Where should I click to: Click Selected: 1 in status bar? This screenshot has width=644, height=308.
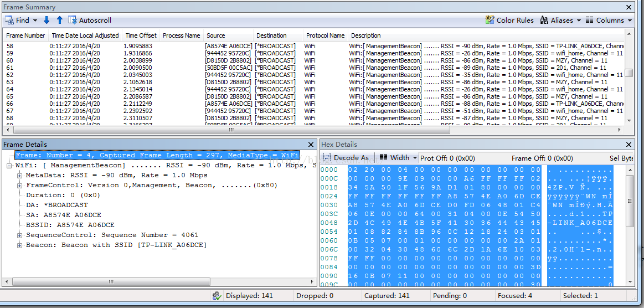coord(580,296)
